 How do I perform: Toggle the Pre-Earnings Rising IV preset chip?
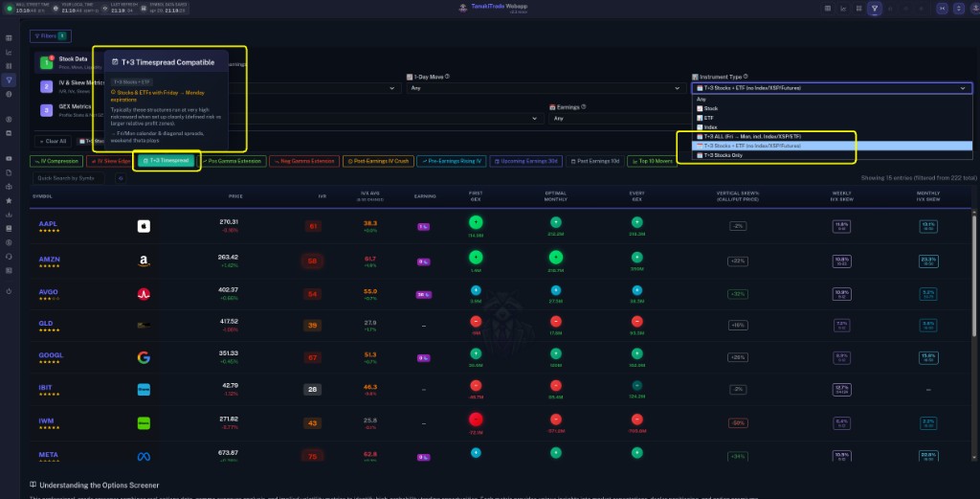452,161
